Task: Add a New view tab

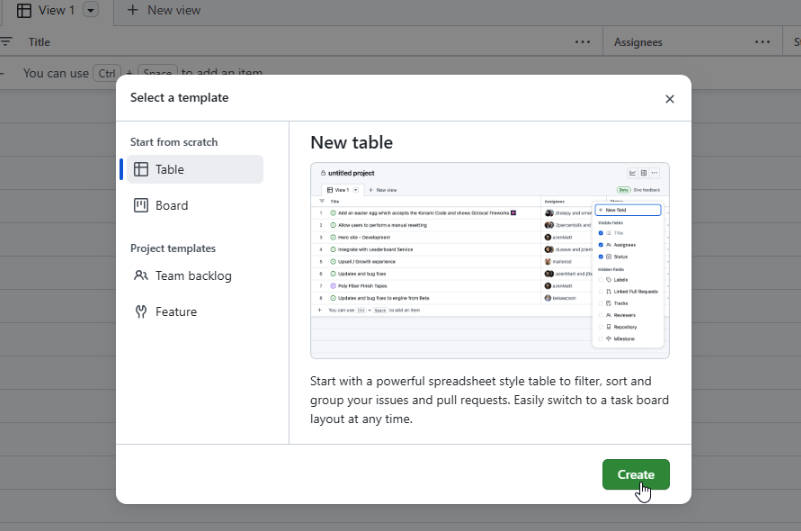Action: (163, 10)
